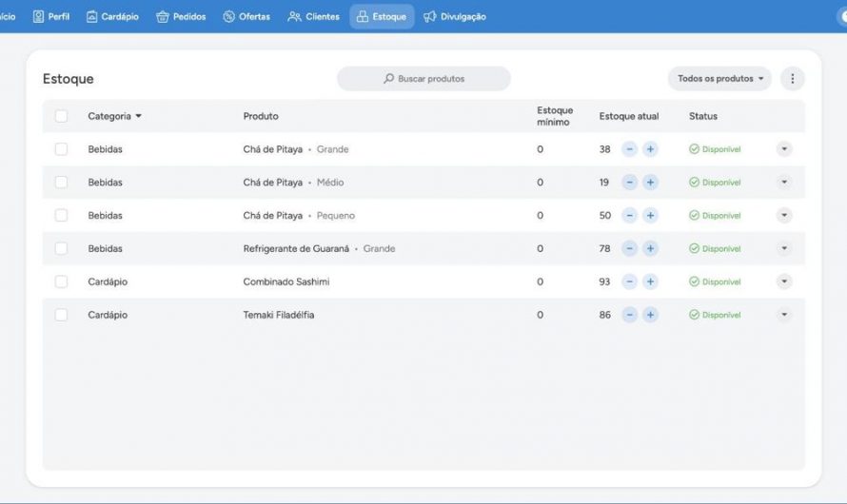Expand the Temaki Filadélfia row dropdown arrow

pos(784,315)
